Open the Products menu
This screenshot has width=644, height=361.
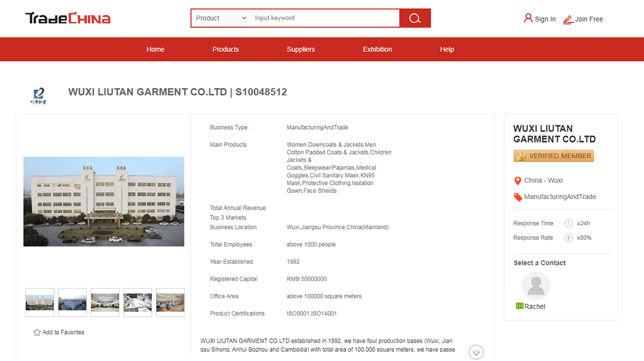point(225,49)
